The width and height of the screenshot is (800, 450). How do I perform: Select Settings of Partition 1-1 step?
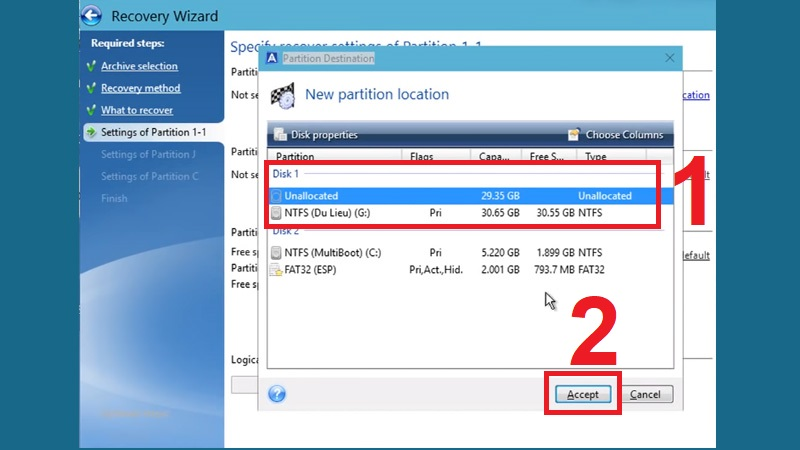pyautogui.click(x=153, y=132)
